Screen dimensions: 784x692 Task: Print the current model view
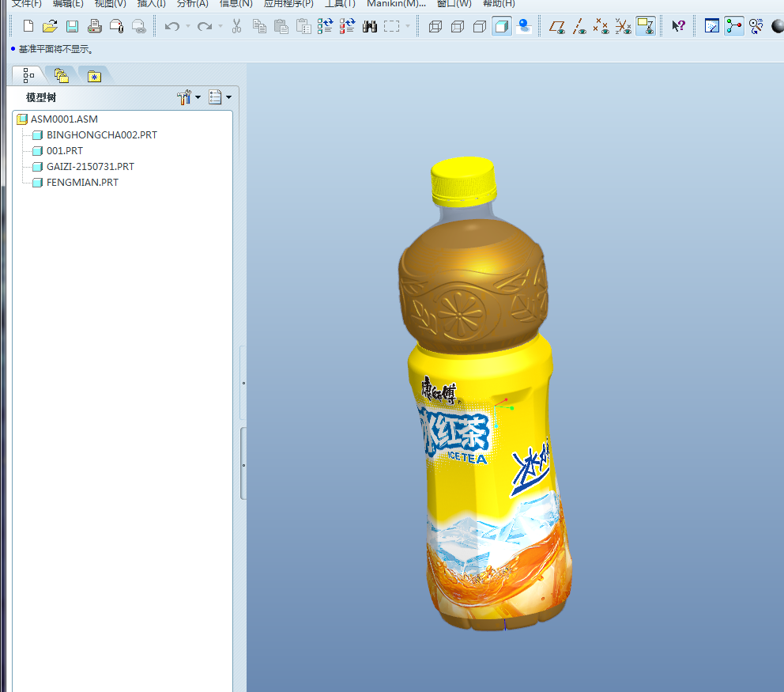click(x=95, y=26)
